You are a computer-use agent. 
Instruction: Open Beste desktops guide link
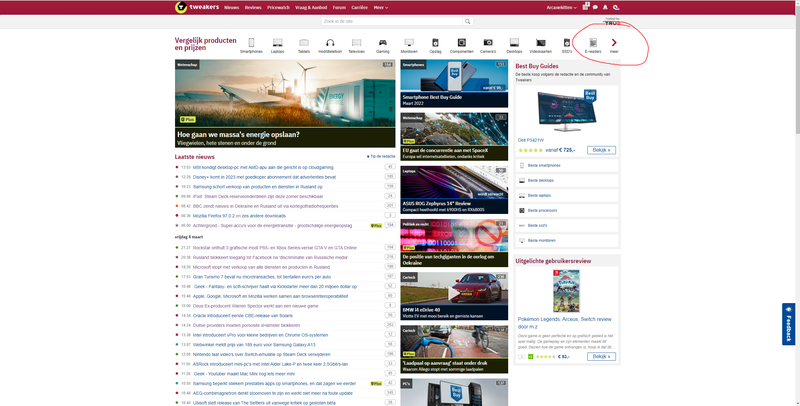[540, 181]
